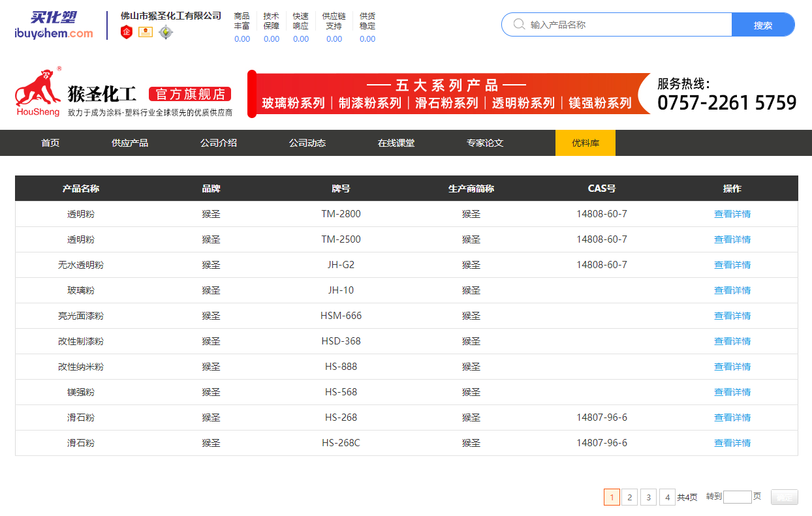Click the 品牌 column header
The width and height of the screenshot is (812, 516).
click(x=211, y=189)
